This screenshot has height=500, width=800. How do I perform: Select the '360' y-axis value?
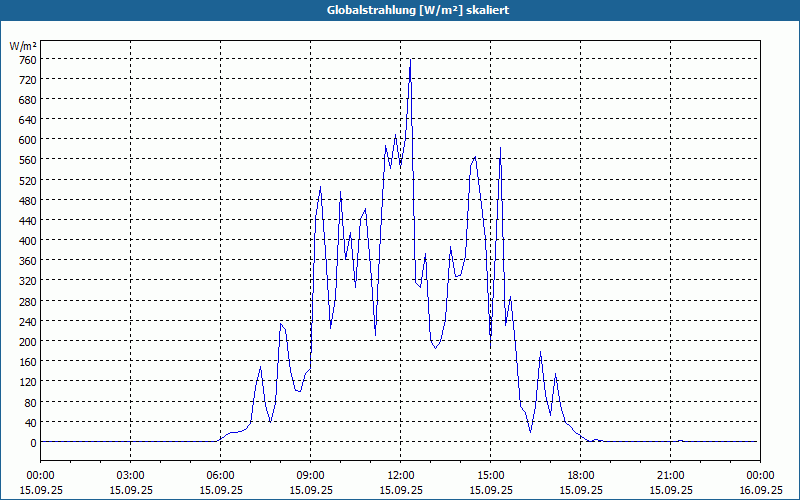pos(28,262)
